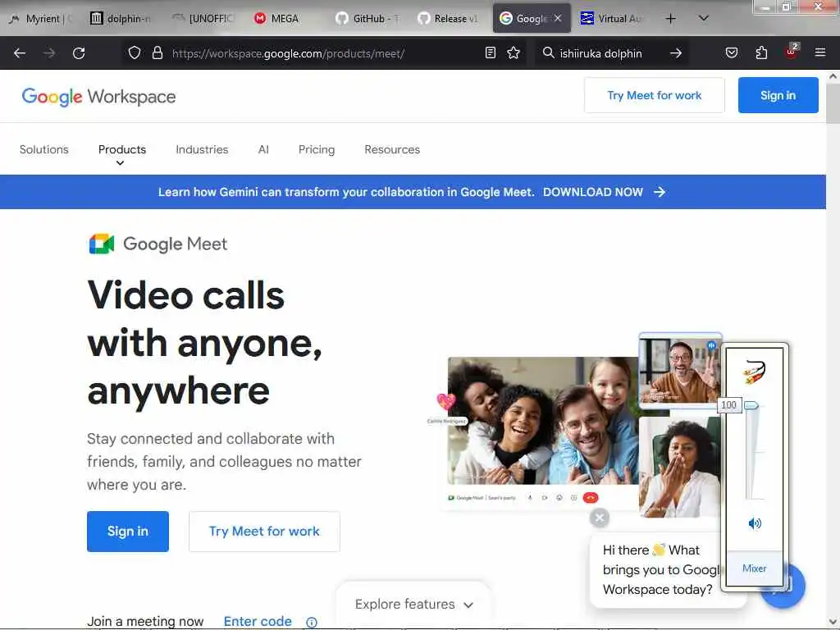The image size is (840, 630).
Task: Mute via the speaker icon
Action: point(755,523)
